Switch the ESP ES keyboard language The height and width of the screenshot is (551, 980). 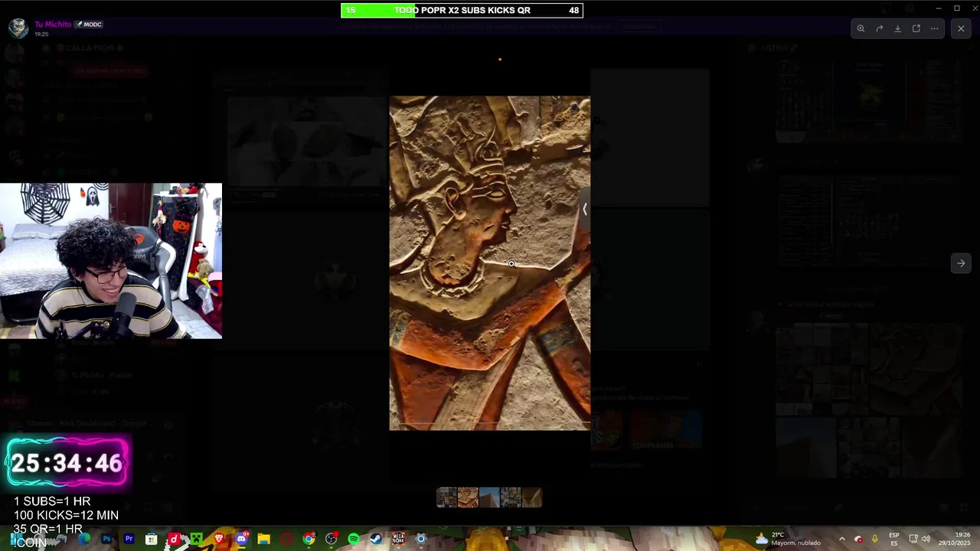[894, 540]
